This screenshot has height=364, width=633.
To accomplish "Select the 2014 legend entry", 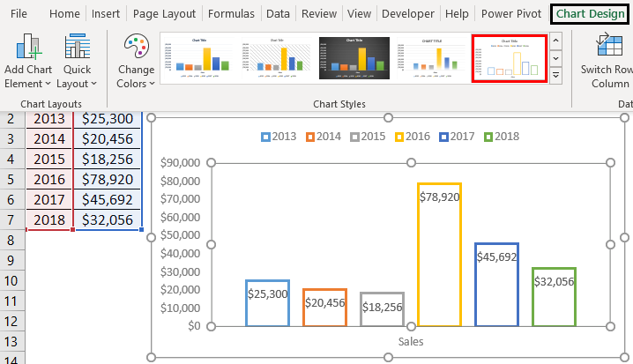I will click(x=324, y=137).
